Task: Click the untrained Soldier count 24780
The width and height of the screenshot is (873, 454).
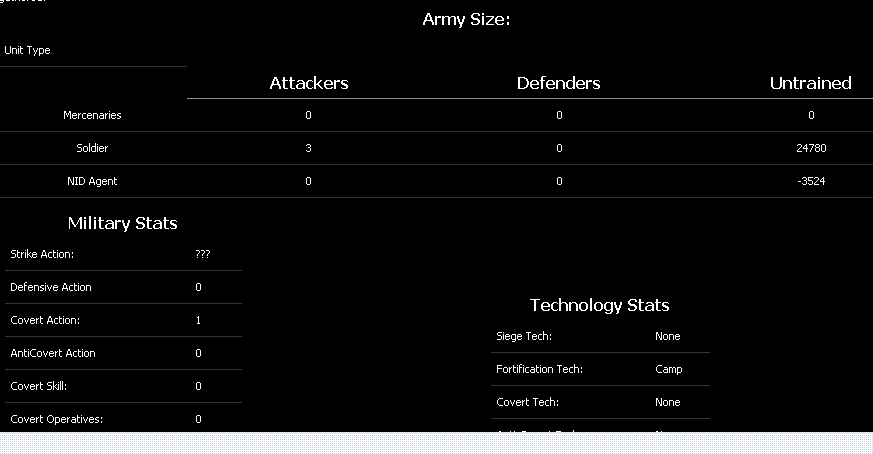Action: 810,148
